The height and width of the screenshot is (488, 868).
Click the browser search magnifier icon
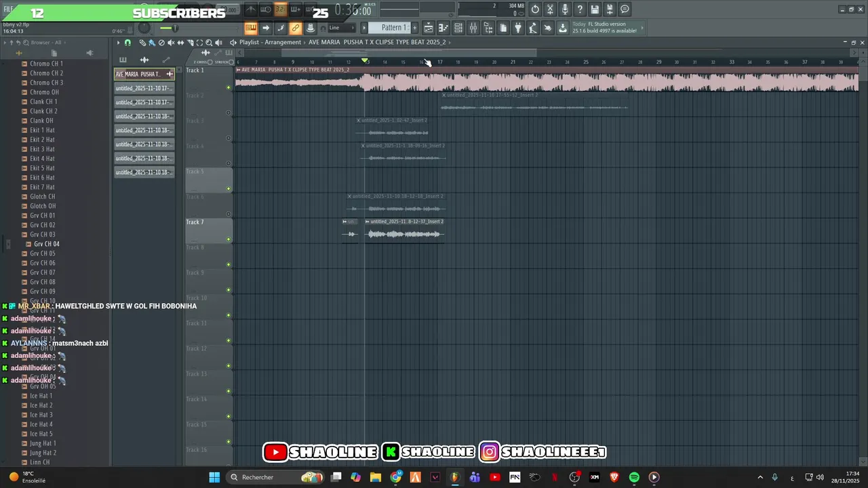pos(25,42)
